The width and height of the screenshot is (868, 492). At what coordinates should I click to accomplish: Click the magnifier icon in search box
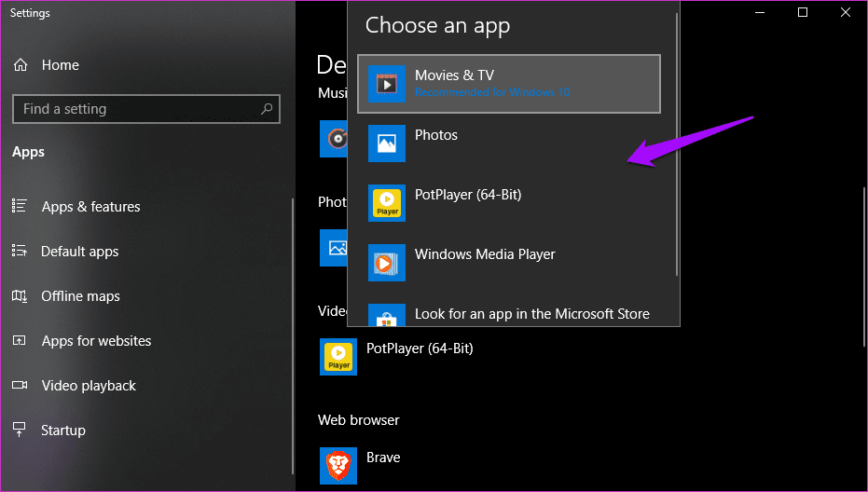tap(267, 108)
